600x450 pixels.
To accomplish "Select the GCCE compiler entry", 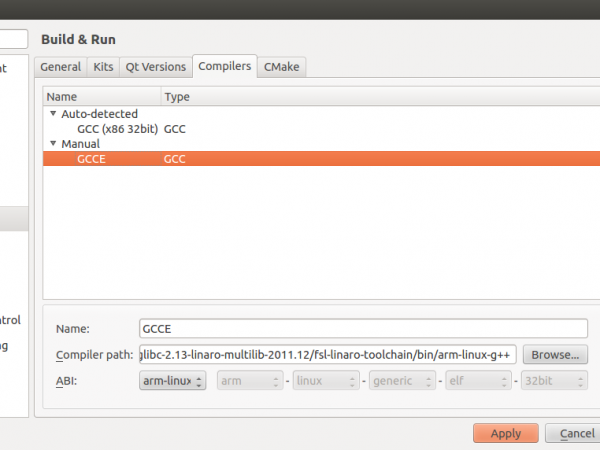I will click(91, 159).
